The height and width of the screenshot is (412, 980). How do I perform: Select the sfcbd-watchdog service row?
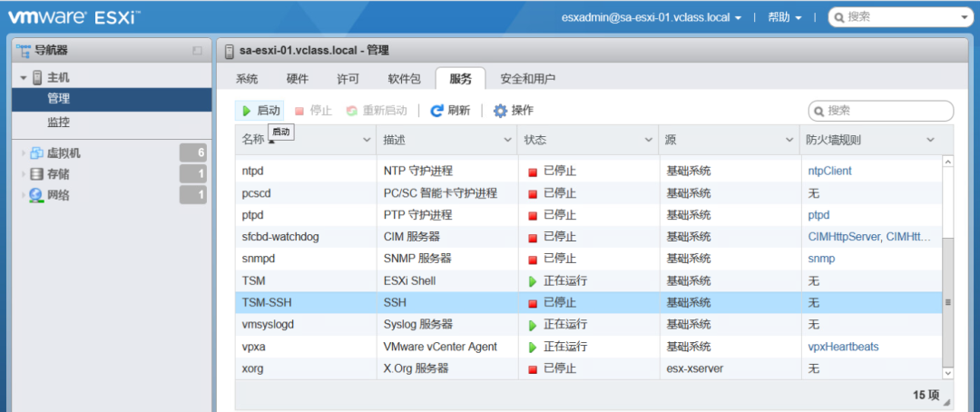tap(588, 237)
